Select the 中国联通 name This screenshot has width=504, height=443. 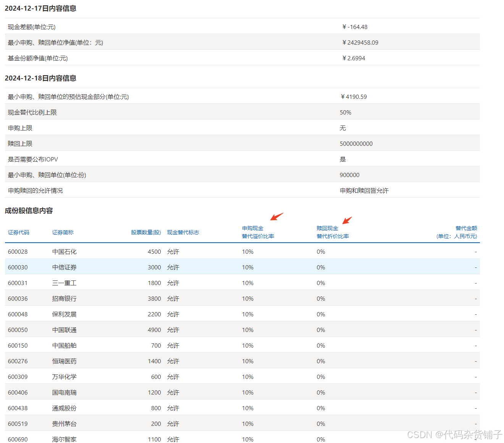tap(64, 330)
